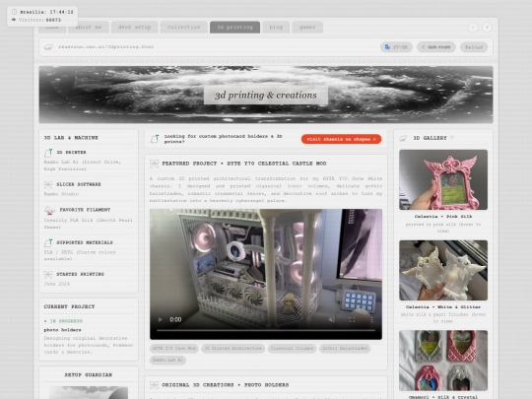This screenshot has height=399, width=532.
Task: Click the 'Classical Columns' tag
Action: [x=292, y=349]
